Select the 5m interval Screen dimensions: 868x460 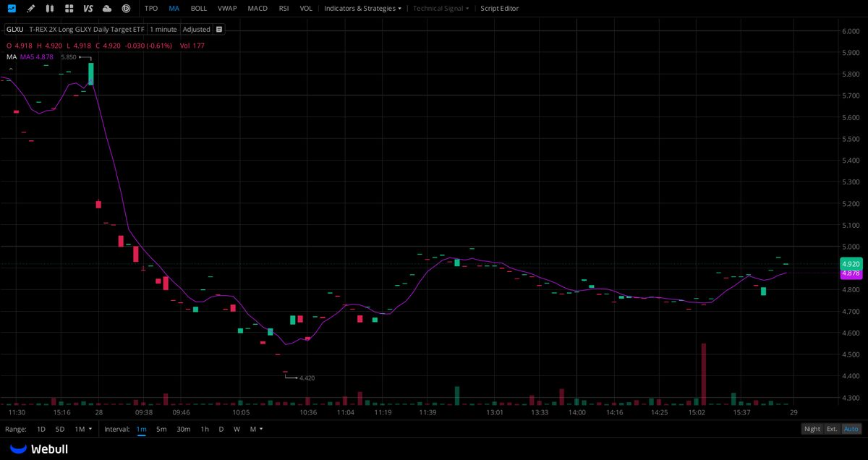tap(161, 429)
